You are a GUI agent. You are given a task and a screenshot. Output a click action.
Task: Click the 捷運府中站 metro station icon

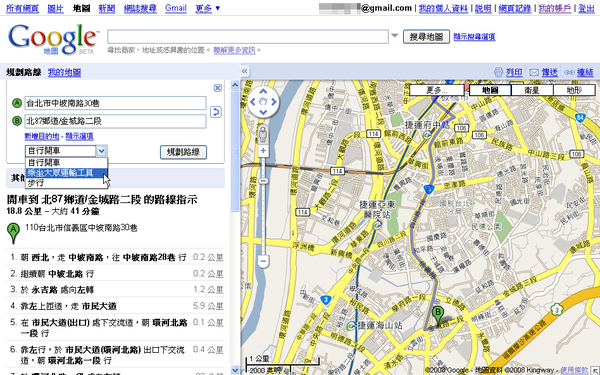pos(427,134)
